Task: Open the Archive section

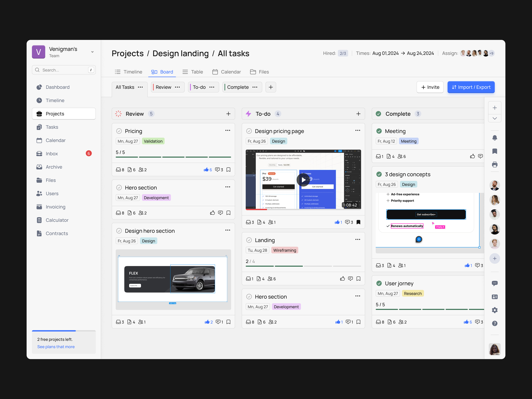Action: [x=54, y=167]
